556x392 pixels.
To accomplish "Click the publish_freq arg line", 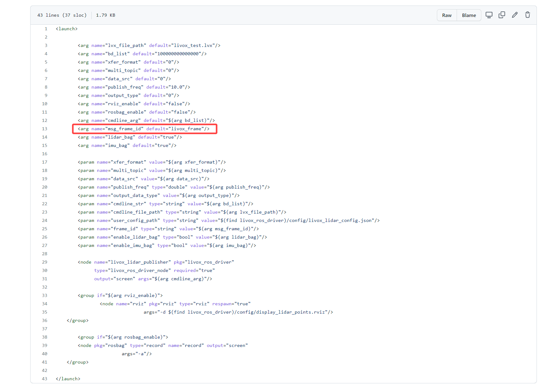I will (x=134, y=87).
